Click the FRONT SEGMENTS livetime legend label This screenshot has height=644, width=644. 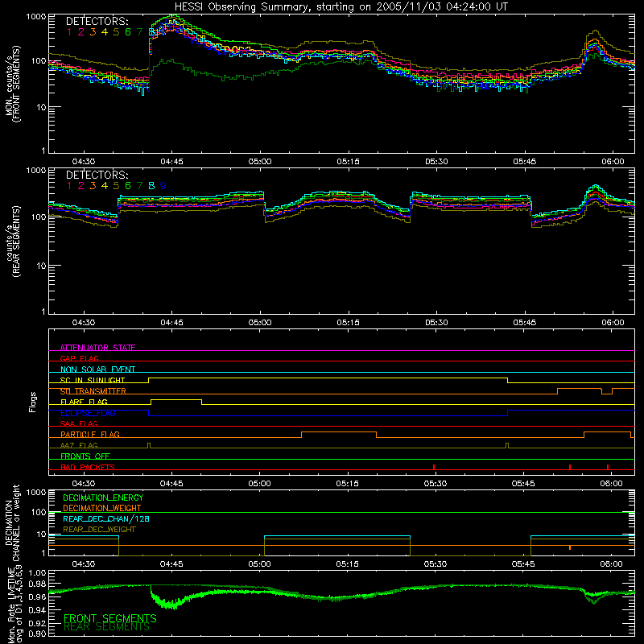[110, 618]
